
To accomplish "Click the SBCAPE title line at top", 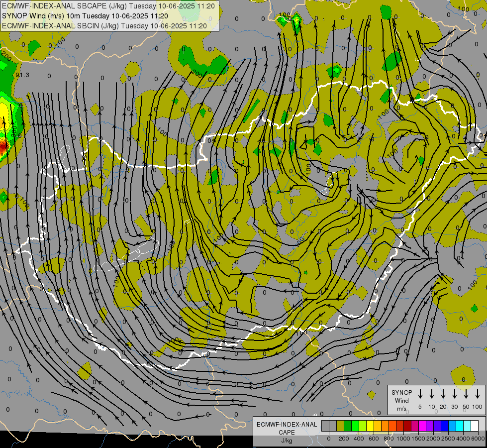I will [108, 6].
